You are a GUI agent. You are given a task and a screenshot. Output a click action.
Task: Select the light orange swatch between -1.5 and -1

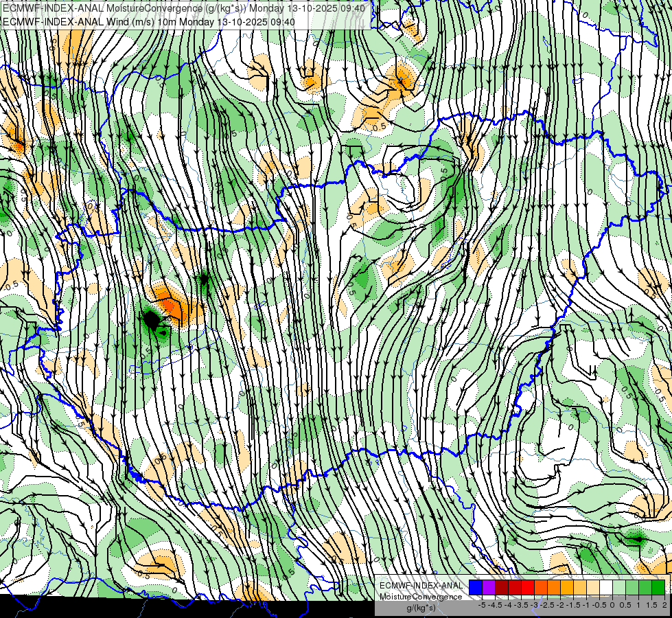pos(580,587)
